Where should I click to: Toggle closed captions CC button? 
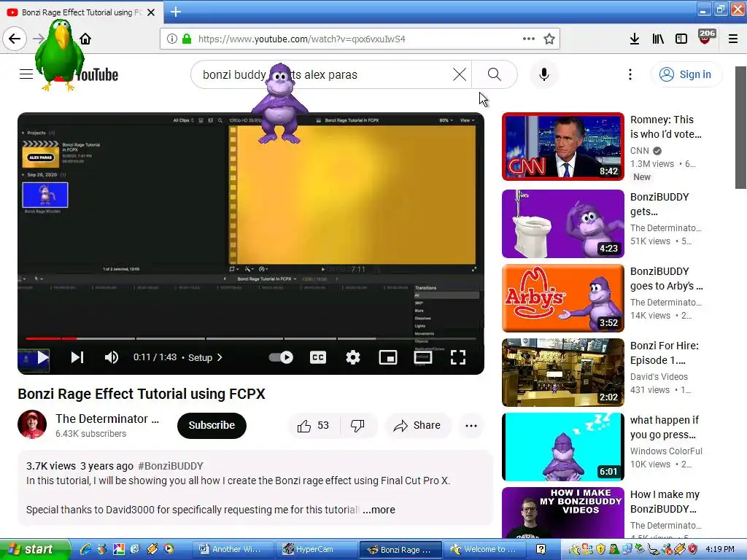[318, 357]
